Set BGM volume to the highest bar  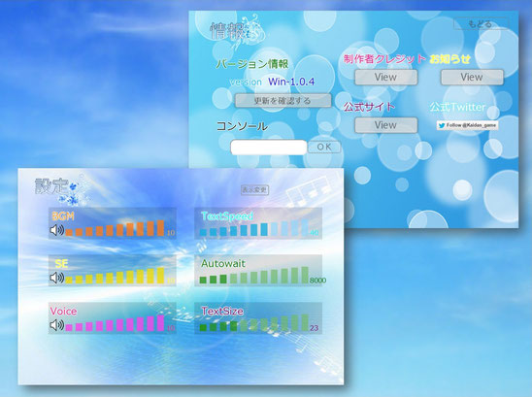coord(160,228)
